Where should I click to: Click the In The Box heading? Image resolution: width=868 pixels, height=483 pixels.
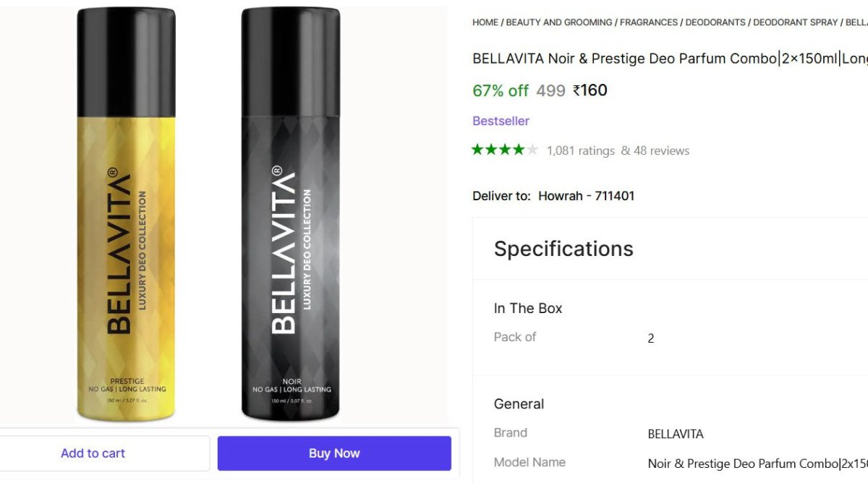tap(528, 308)
